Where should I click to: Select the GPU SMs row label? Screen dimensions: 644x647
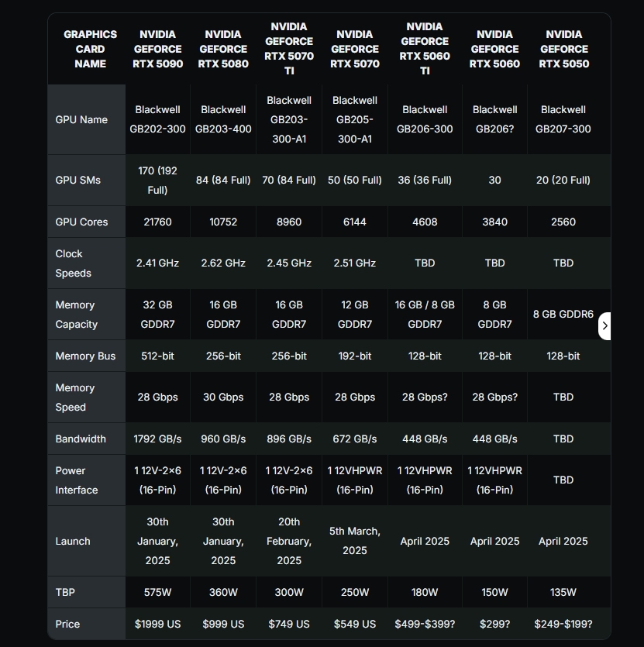(x=78, y=180)
